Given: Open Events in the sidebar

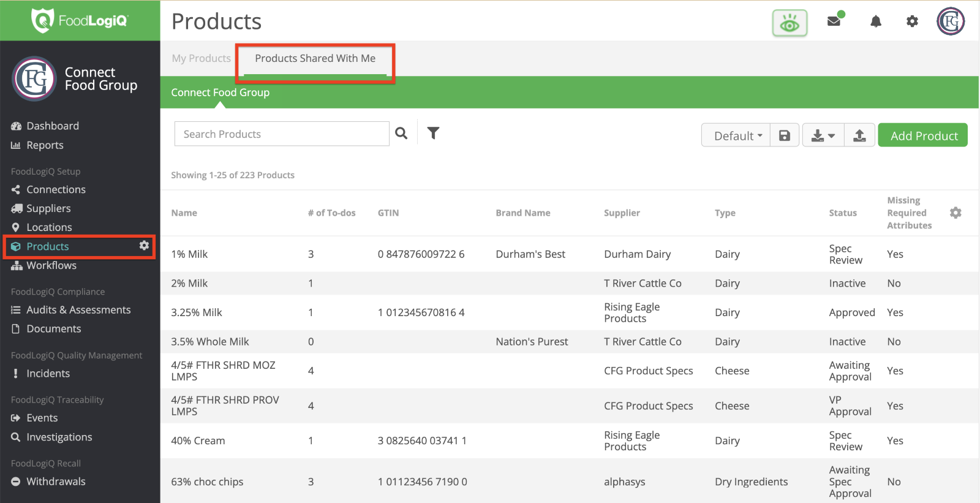Looking at the screenshot, I should (42, 418).
